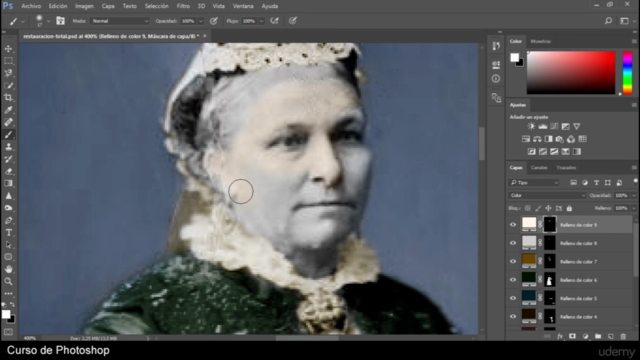The image size is (640, 360).
Task: Open the tool preset picker arrow
Action: pos(23,21)
